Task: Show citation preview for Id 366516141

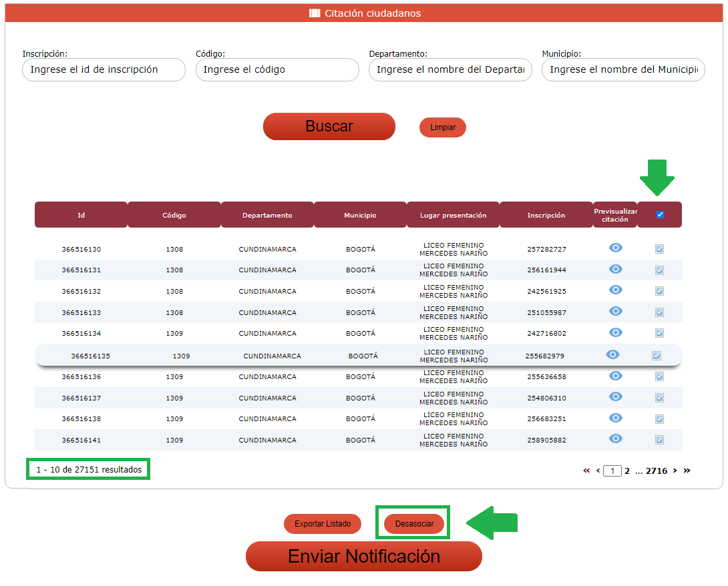Action: tap(615, 439)
